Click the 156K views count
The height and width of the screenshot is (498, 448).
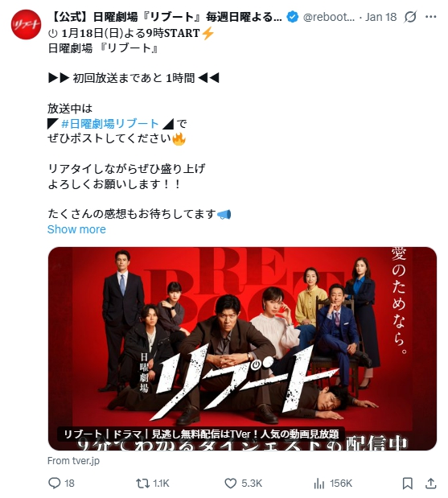pyautogui.click(x=341, y=484)
